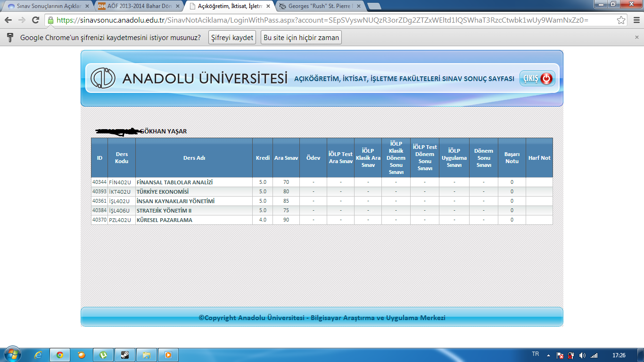Close the Sınav Sonuçlarının Açıklar tab
This screenshot has width=644, height=362.
click(87, 7)
